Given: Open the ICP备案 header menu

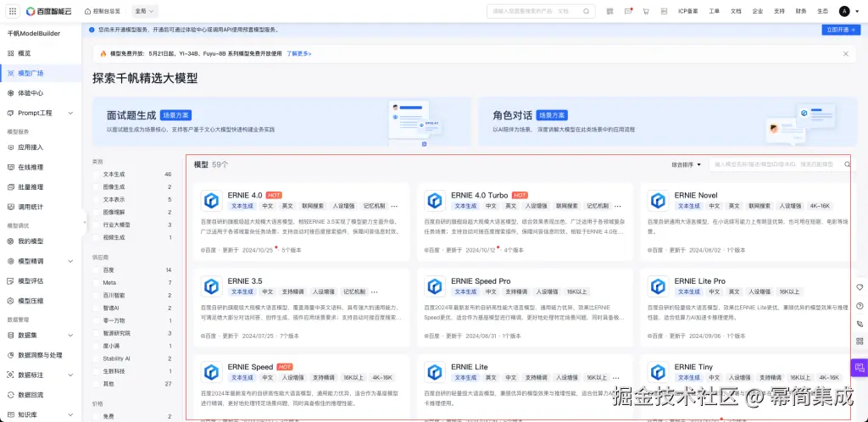Looking at the screenshot, I should point(688,11).
